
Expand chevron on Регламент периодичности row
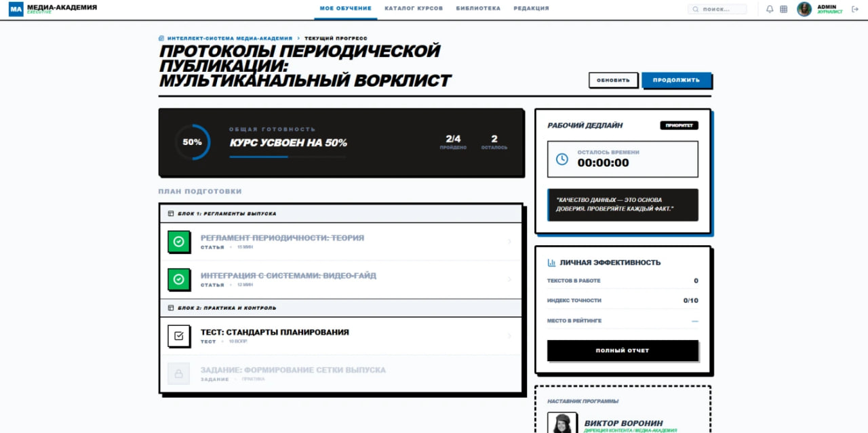pyautogui.click(x=510, y=242)
